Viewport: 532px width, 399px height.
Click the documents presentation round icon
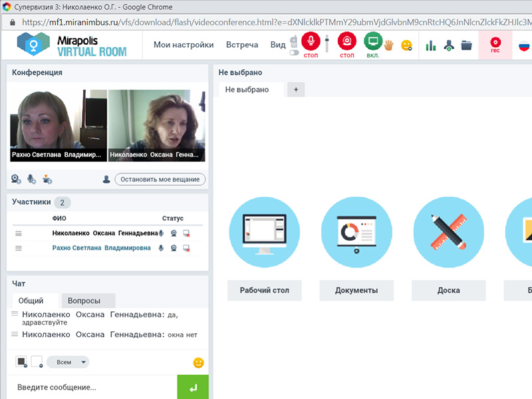[x=356, y=232]
